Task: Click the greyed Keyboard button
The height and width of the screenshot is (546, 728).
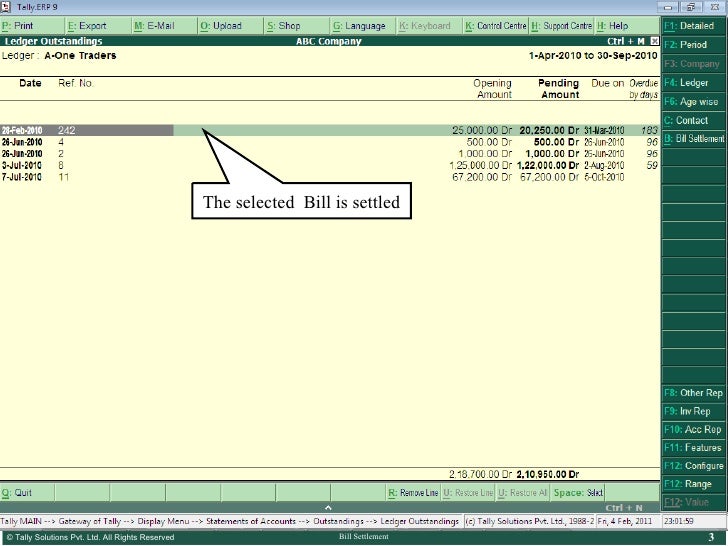Action: click(429, 26)
